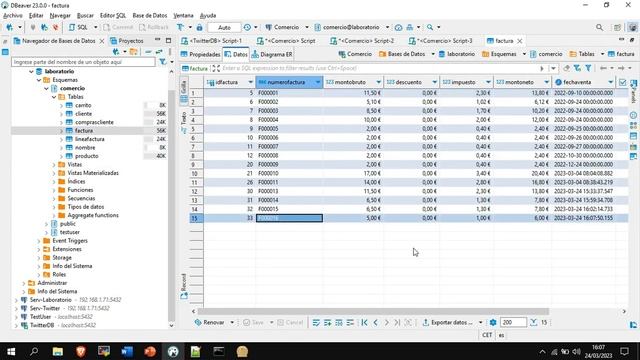Open the fechaventa column dropdown arrow
This screenshot has width=640, height=360.
point(610,82)
